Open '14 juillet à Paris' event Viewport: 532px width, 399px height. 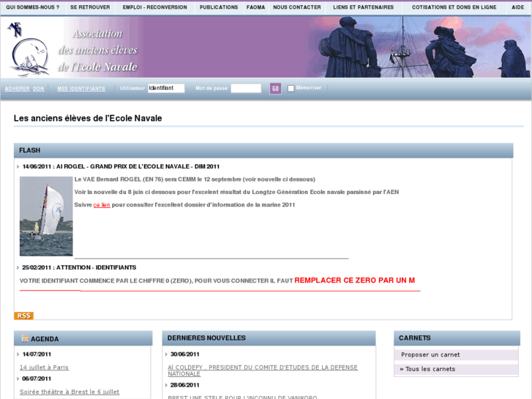pyautogui.click(x=44, y=368)
